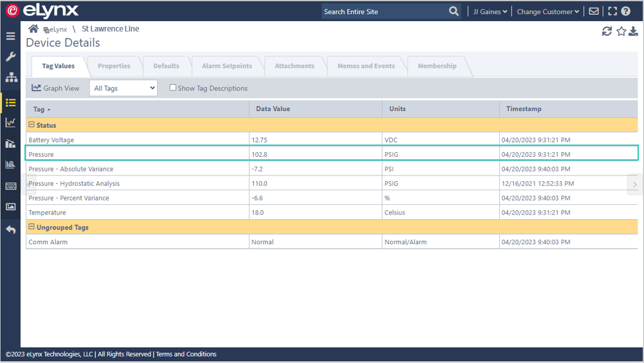644x363 pixels.
Task: Open Graph View
Action: pyautogui.click(x=55, y=88)
